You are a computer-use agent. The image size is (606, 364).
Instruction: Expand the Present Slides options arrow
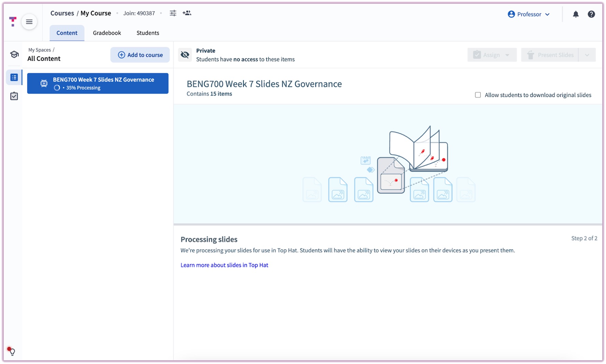(x=587, y=55)
